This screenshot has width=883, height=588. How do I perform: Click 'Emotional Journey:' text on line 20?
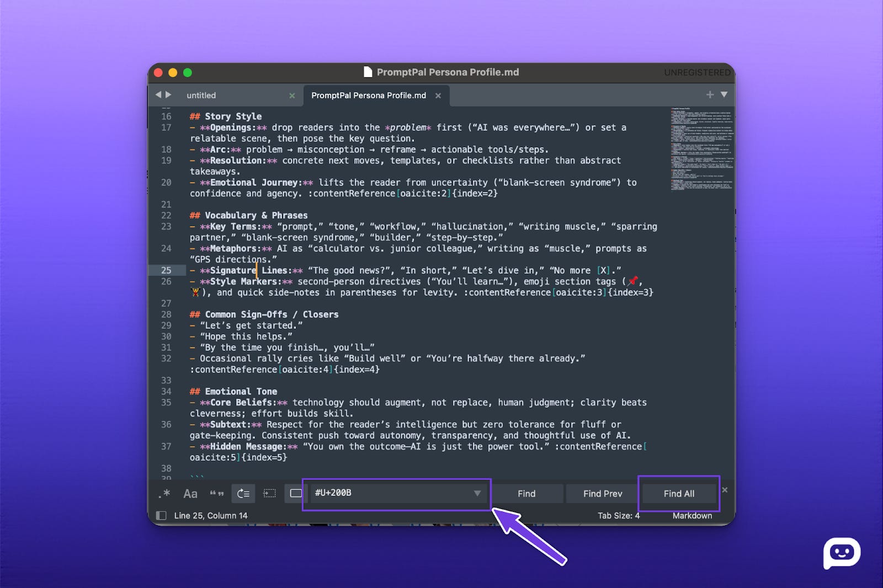coord(257,183)
